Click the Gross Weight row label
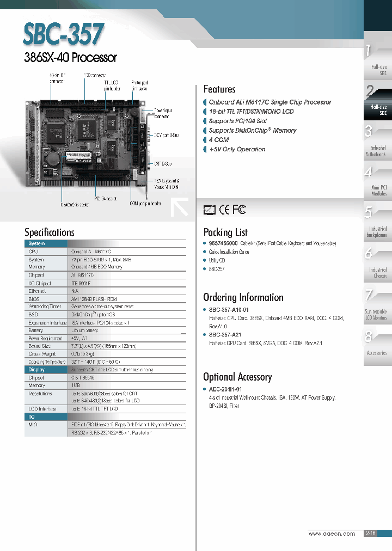 pos(42,354)
